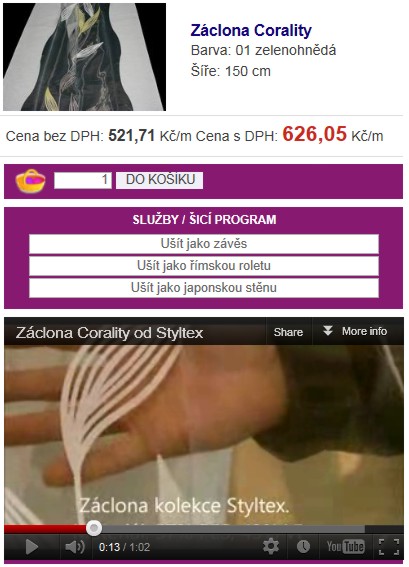Add the item with DO KOŠÍKU button
The width and height of the screenshot is (409, 567).
pyautogui.click(x=159, y=180)
